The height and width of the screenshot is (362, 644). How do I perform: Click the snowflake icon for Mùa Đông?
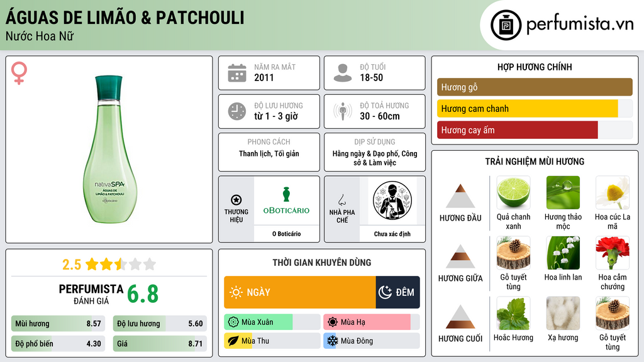pyautogui.click(x=332, y=341)
